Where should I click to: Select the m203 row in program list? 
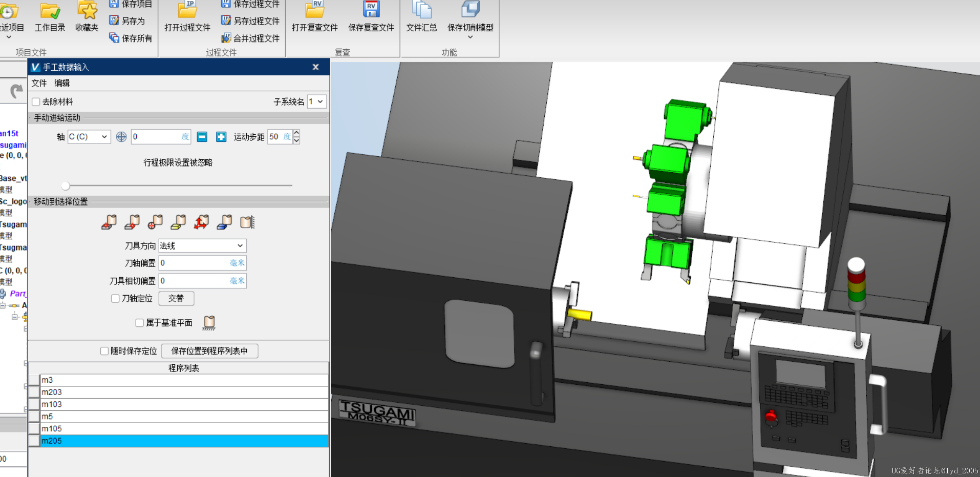184,392
